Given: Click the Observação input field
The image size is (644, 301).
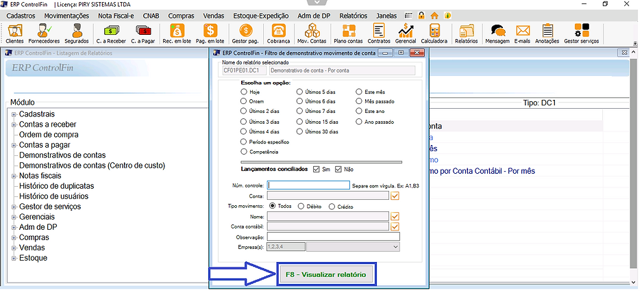Looking at the screenshot, I should pos(334,237).
